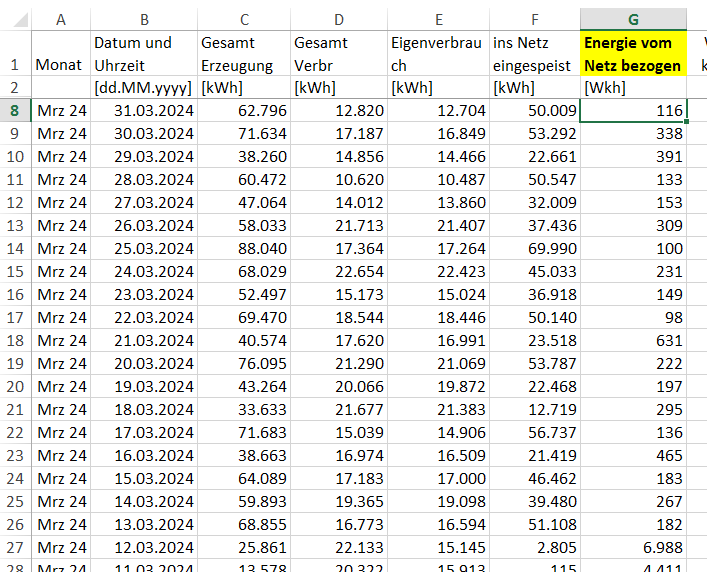Screen dimensions: 707x572
Task: Click the cell with value 62.796
Action: 244,110
